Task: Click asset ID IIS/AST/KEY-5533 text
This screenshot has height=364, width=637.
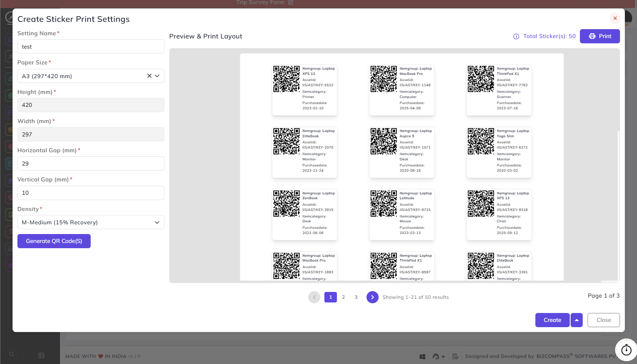Action: (318, 85)
